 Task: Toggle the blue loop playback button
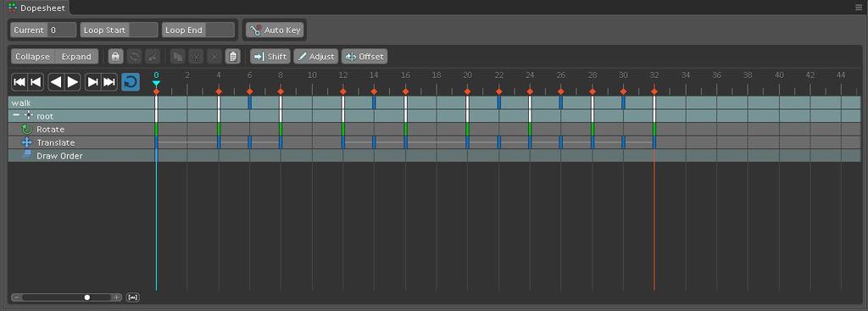[131, 82]
